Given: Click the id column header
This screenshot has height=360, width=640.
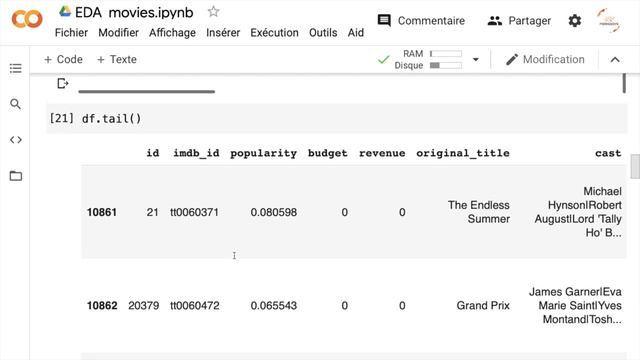Looking at the screenshot, I should pyautogui.click(x=153, y=153).
